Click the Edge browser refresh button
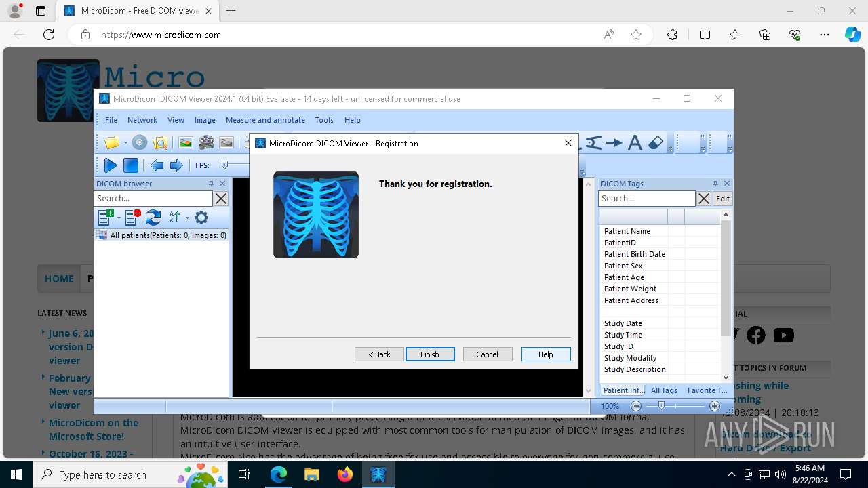Screen dimensions: 868x488 pyautogui.click(x=49, y=35)
